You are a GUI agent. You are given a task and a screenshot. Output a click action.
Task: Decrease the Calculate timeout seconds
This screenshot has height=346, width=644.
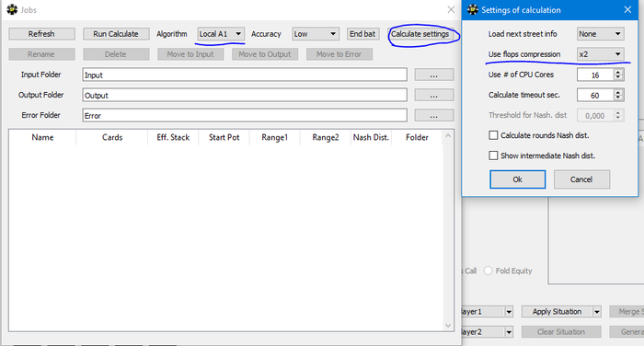618,98
